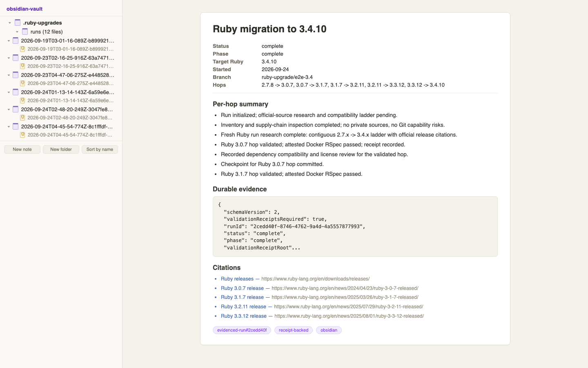Collapse the 2026-09-24T04-45-54 run folder
Screen dimensions: 588x368
[x=9, y=127]
